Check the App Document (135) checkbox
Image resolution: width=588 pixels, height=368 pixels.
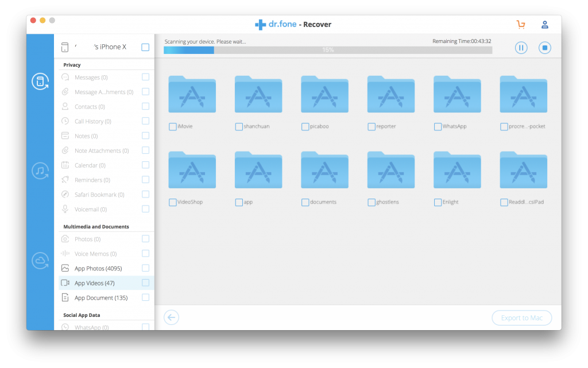tap(145, 297)
